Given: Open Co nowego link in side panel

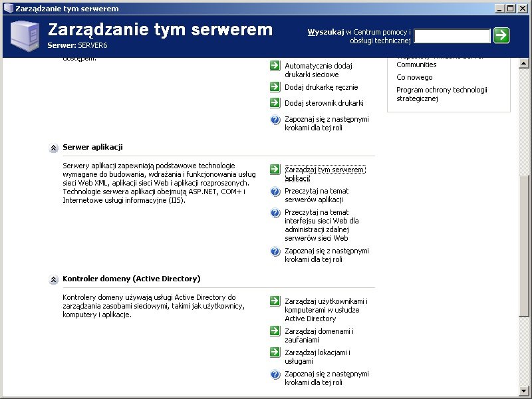Looking at the screenshot, I should pyautogui.click(x=414, y=77).
